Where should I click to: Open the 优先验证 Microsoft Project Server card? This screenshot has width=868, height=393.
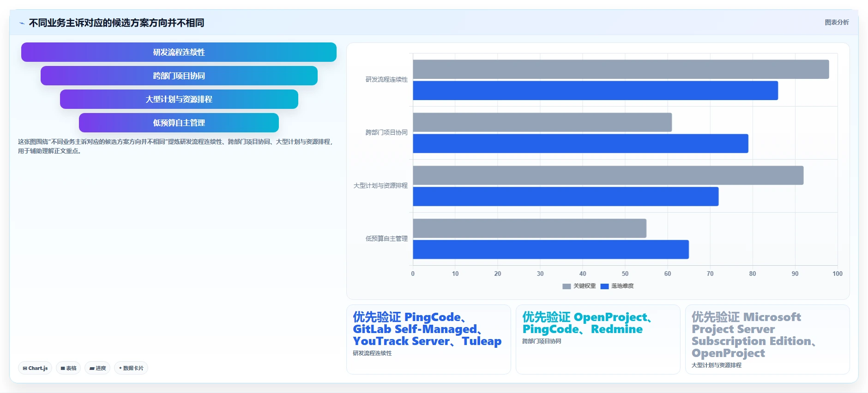pos(767,339)
